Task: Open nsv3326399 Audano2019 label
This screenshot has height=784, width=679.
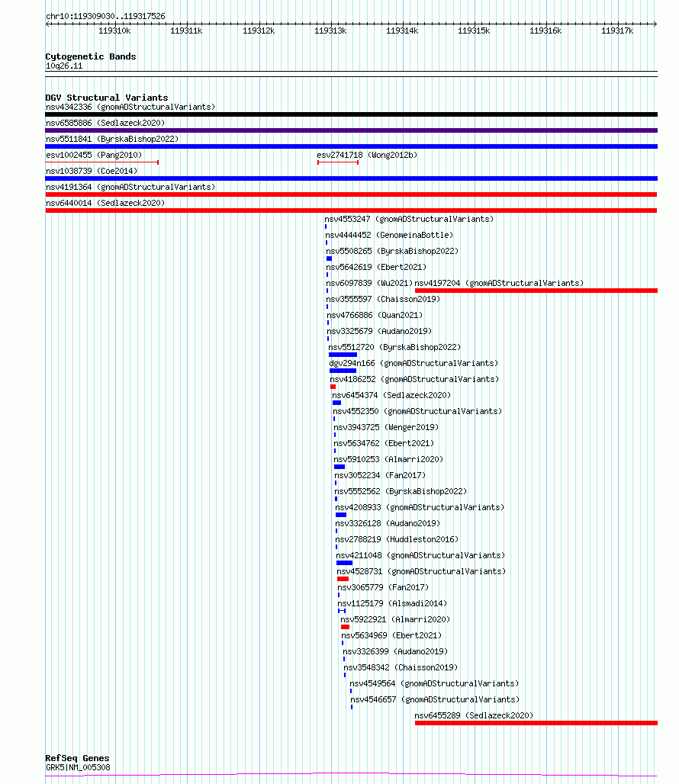Action: point(395,651)
